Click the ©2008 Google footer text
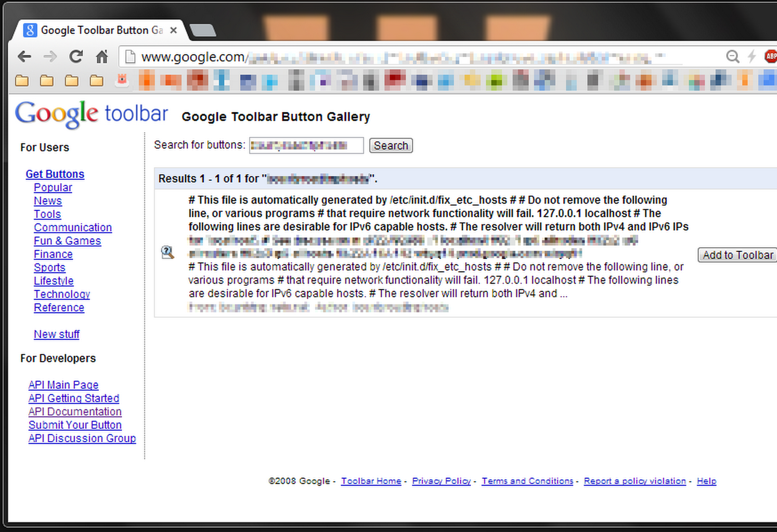Viewport: 777px width, 532px height. click(x=299, y=481)
